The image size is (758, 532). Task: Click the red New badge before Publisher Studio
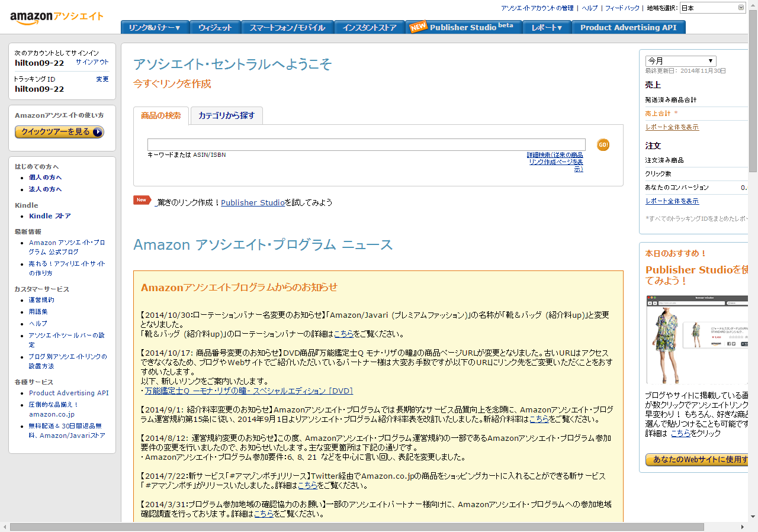pyautogui.click(x=142, y=200)
